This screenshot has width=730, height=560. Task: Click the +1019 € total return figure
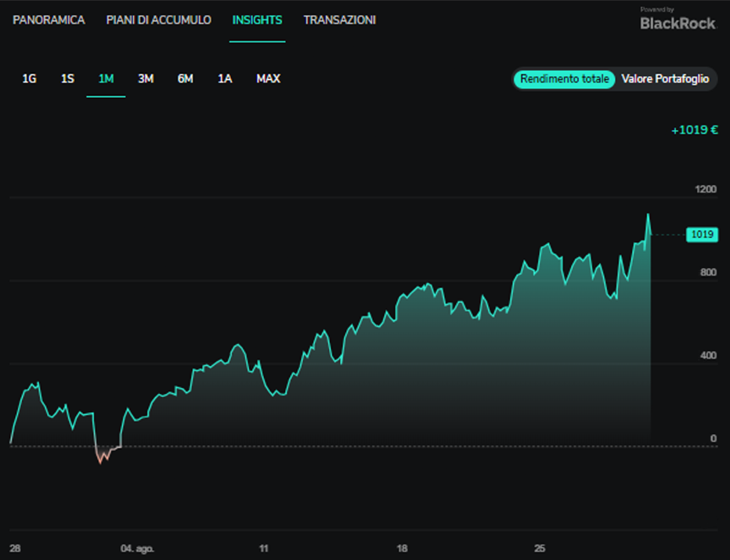pyautogui.click(x=694, y=130)
